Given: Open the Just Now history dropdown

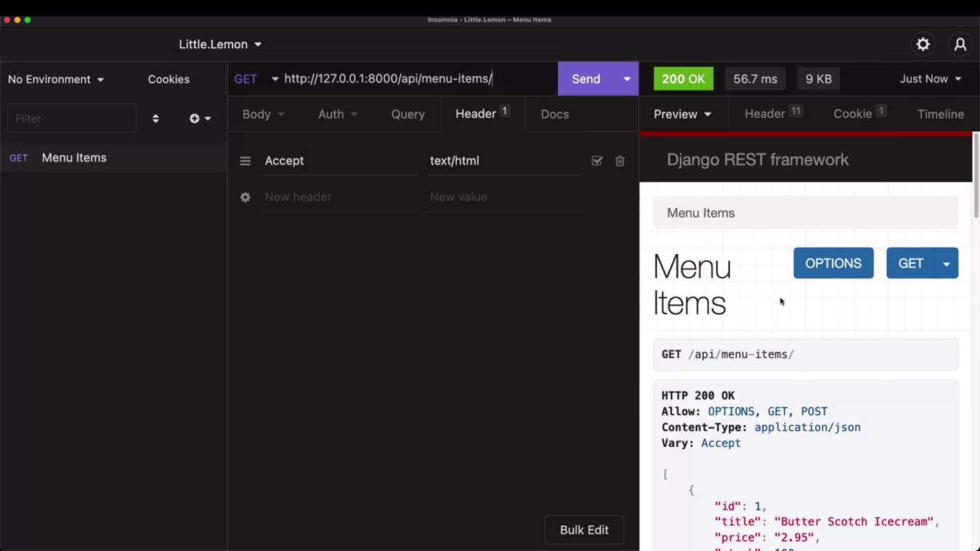Looking at the screenshot, I should coord(930,79).
